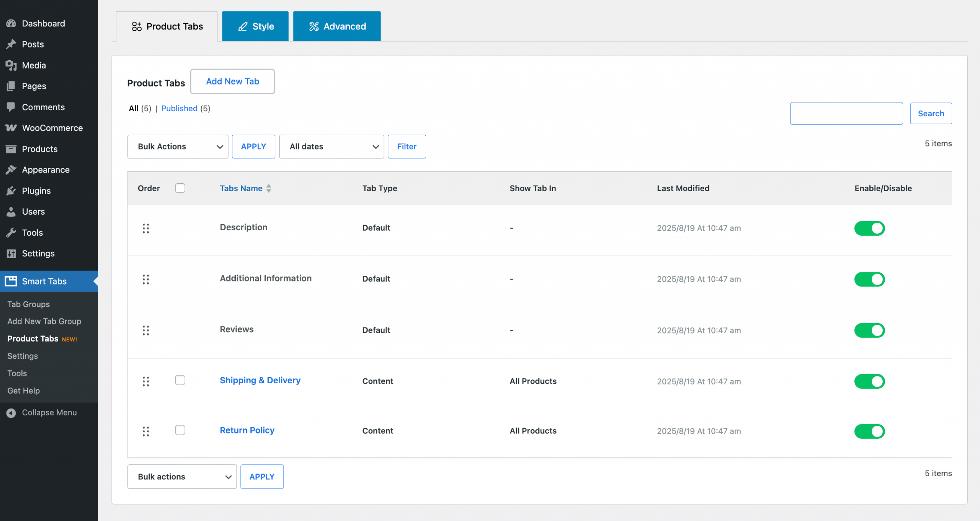Click the Media icon in sidebar
The image size is (980, 521).
coord(11,65)
